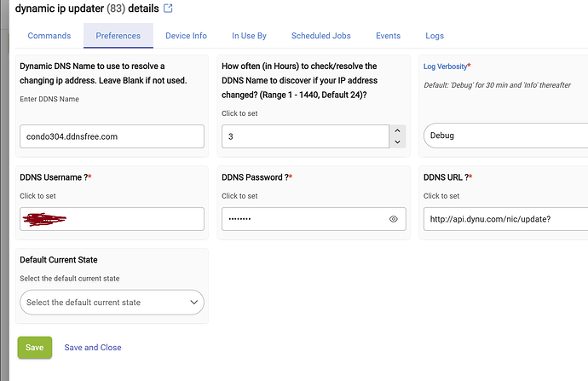Go to the In Use By tab

tap(249, 36)
